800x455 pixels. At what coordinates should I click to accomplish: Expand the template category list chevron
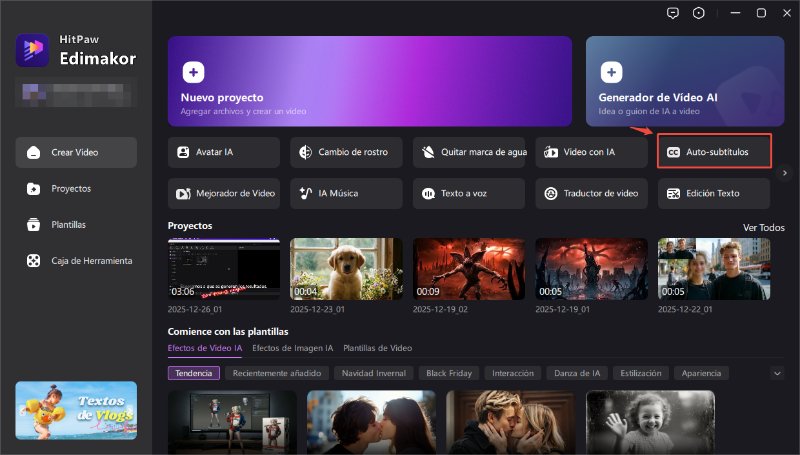pyautogui.click(x=777, y=373)
